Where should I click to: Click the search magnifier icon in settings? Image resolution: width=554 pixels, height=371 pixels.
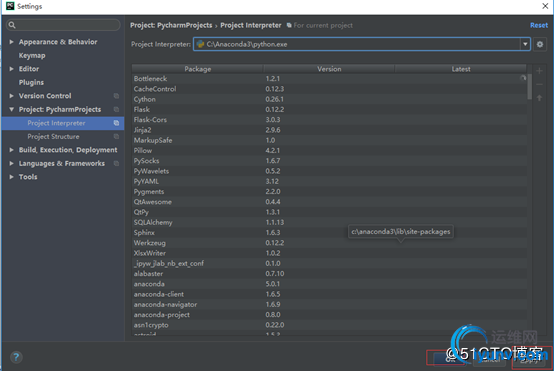[x=12, y=25]
